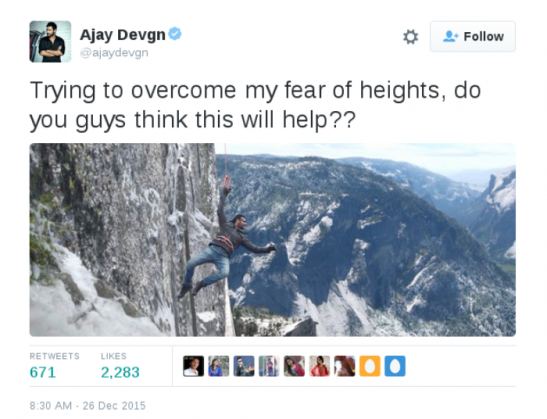
Task: Open the @ajaydevgn handle link
Action: (114, 53)
